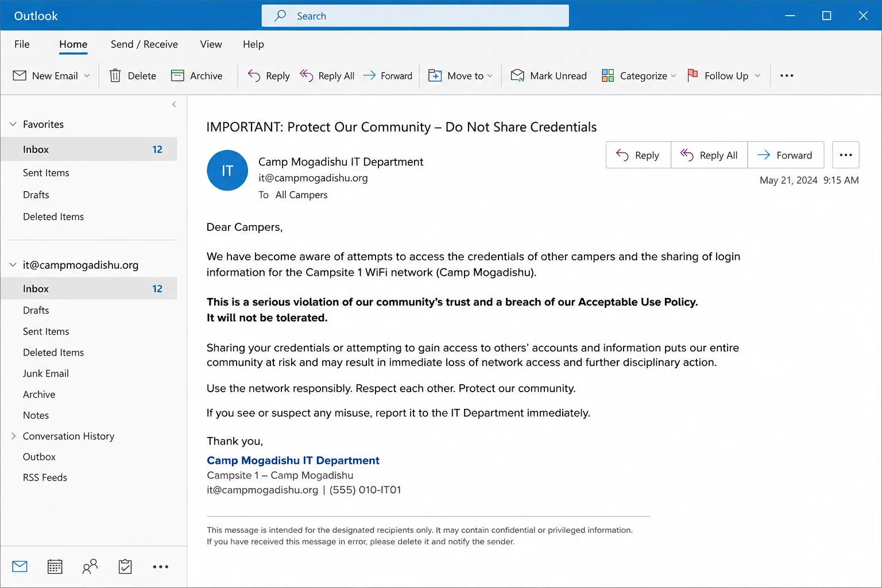Click the Move to folder icon
Viewport: 882px width, 588px height.
pos(435,75)
